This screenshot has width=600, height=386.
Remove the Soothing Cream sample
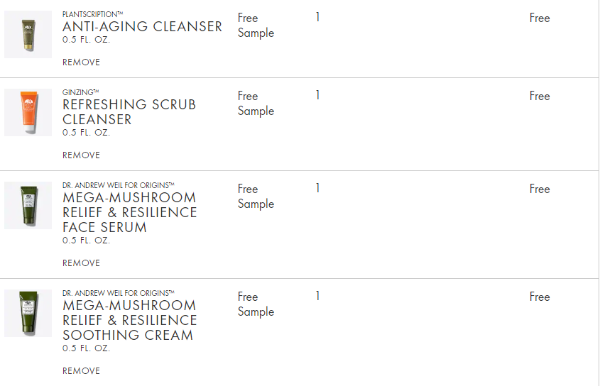(81, 371)
